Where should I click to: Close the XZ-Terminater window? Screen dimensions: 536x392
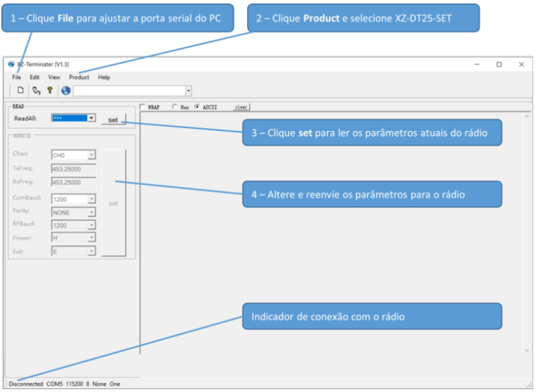tap(521, 64)
